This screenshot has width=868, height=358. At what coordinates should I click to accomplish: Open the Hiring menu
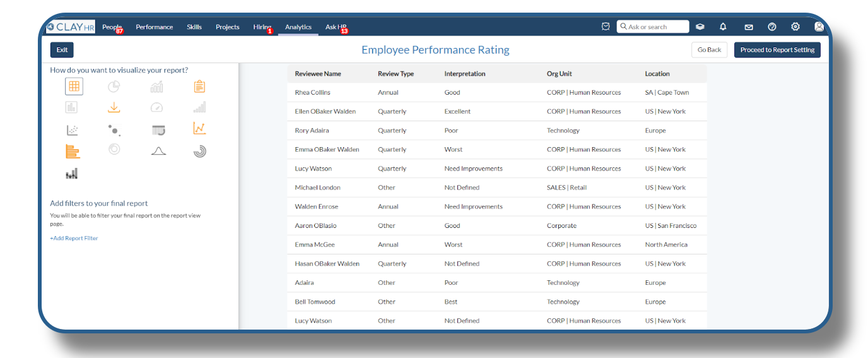point(262,27)
